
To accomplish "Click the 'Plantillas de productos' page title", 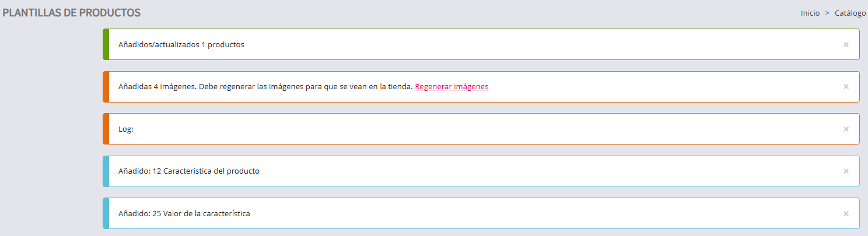I will [x=71, y=12].
